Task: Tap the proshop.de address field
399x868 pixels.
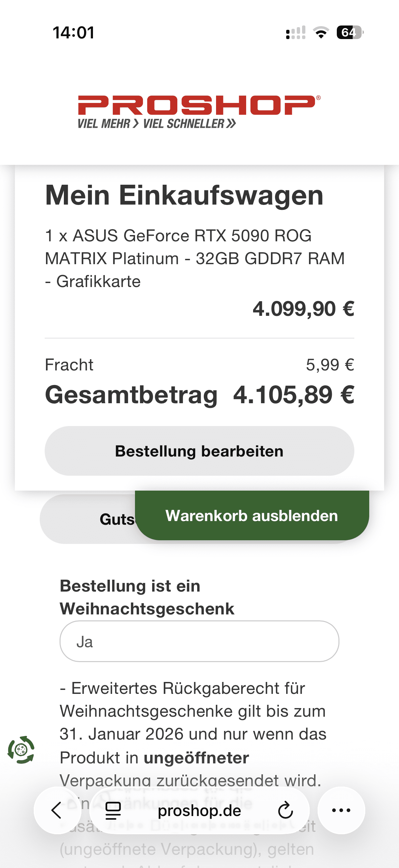Action: (199, 811)
